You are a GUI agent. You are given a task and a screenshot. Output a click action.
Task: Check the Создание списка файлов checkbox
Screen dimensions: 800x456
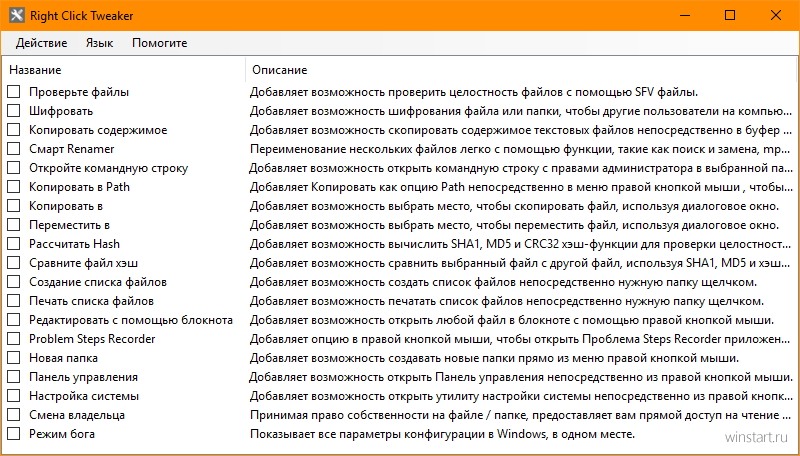14,282
